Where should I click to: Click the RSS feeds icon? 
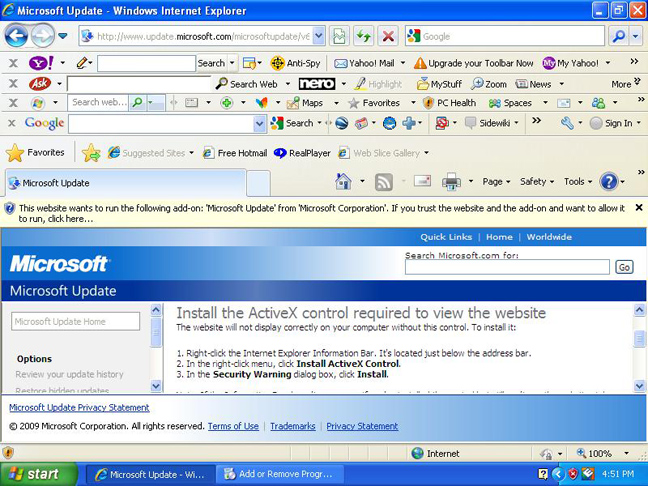[384, 182]
